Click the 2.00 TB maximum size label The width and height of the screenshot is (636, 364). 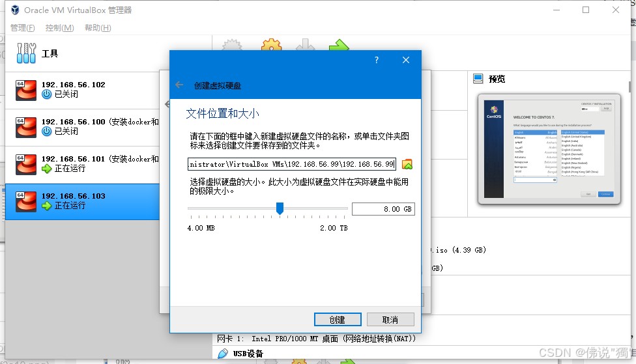[x=334, y=228]
